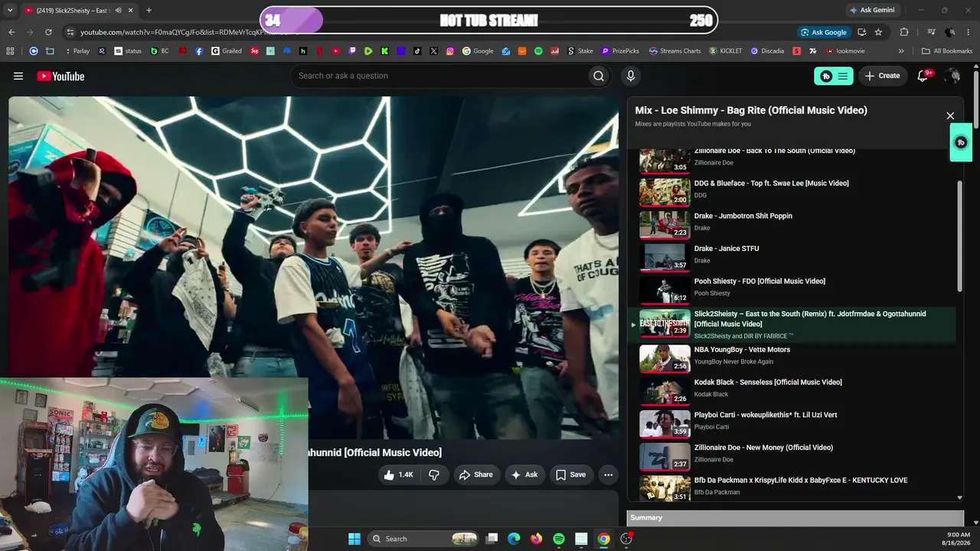Switch to Chrome in the taskbar
Screen dimensions: 980x551
coord(604,539)
